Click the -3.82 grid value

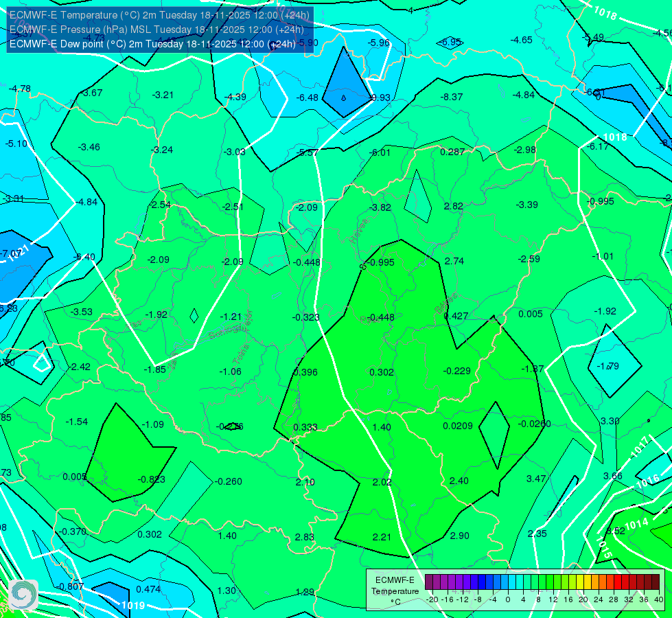[380, 207]
